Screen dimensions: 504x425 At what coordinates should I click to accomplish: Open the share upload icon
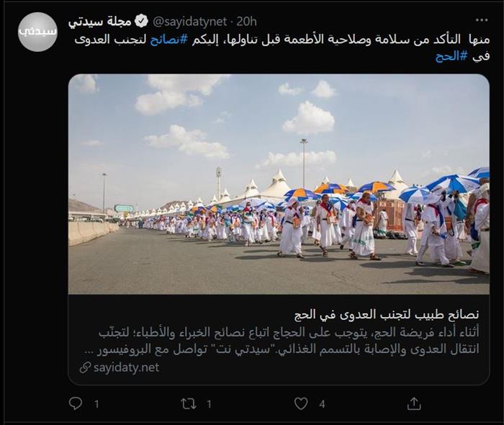click(414, 403)
